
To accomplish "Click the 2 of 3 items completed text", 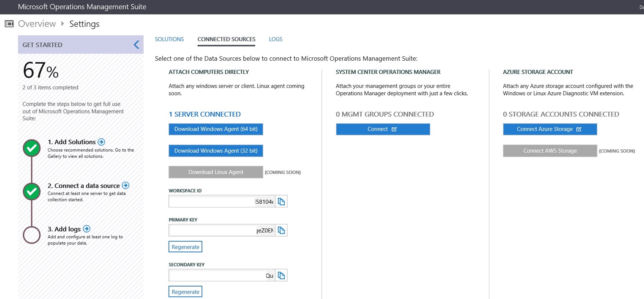I will [x=50, y=88].
